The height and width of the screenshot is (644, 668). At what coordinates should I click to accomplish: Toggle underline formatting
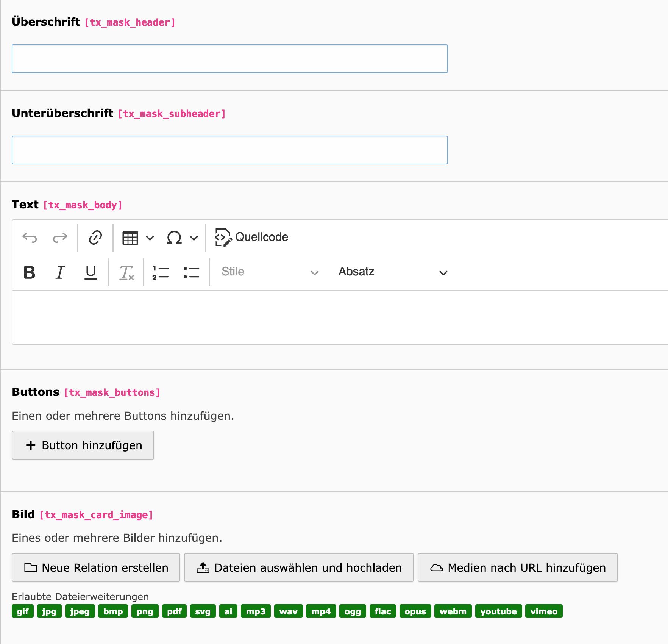tap(91, 272)
